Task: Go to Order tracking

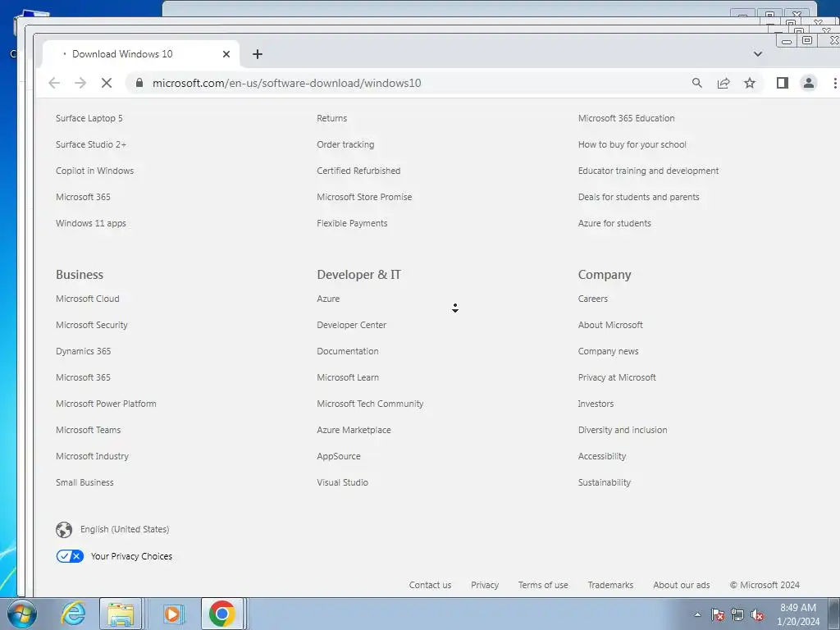Action: [345, 144]
